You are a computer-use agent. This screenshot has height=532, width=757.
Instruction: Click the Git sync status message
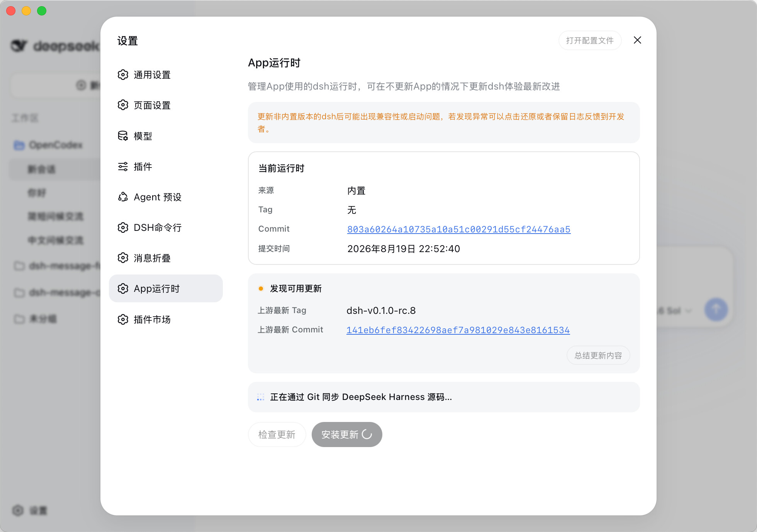tap(361, 397)
